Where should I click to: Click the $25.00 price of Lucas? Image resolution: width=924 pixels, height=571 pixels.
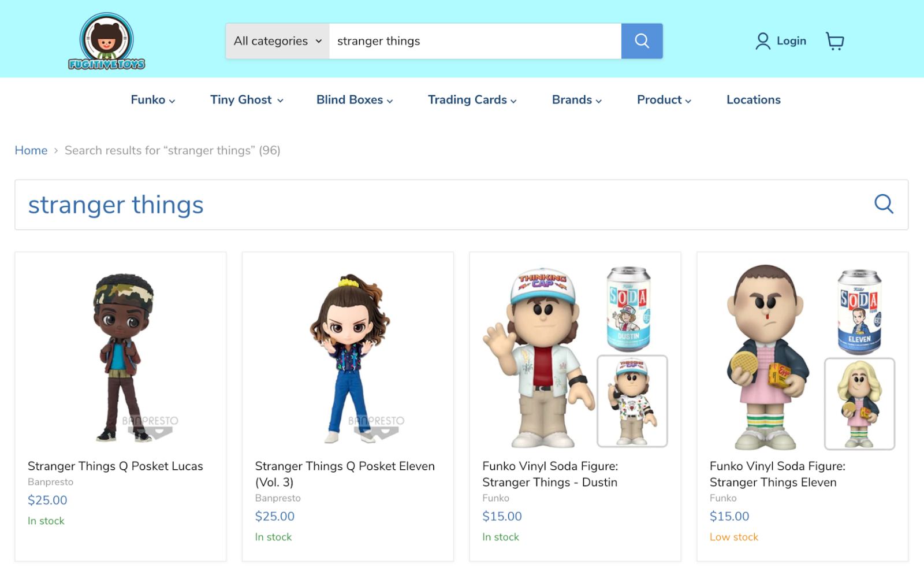click(47, 500)
